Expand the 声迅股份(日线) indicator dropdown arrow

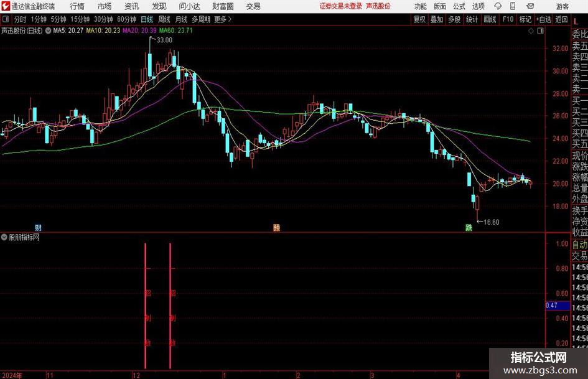click(x=48, y=30)
